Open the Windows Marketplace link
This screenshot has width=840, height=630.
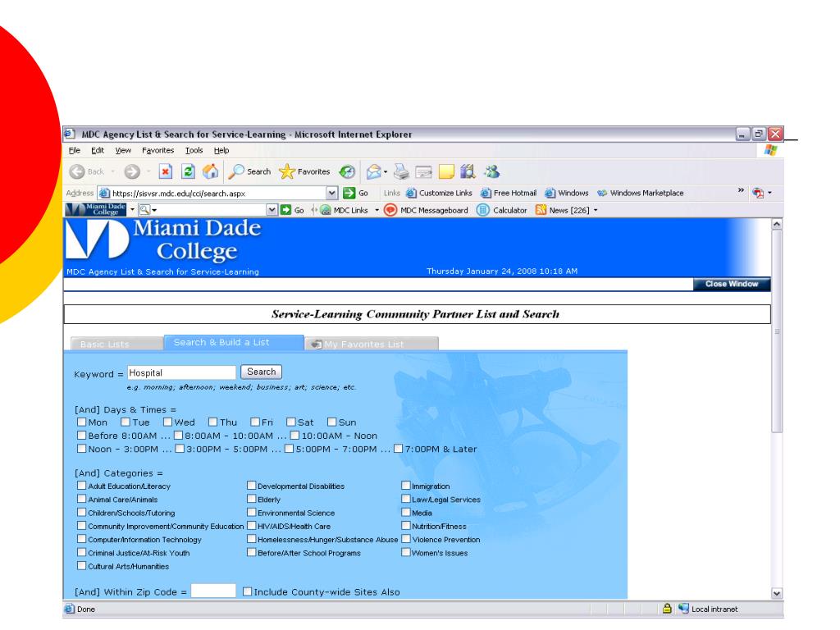[641, 193]
